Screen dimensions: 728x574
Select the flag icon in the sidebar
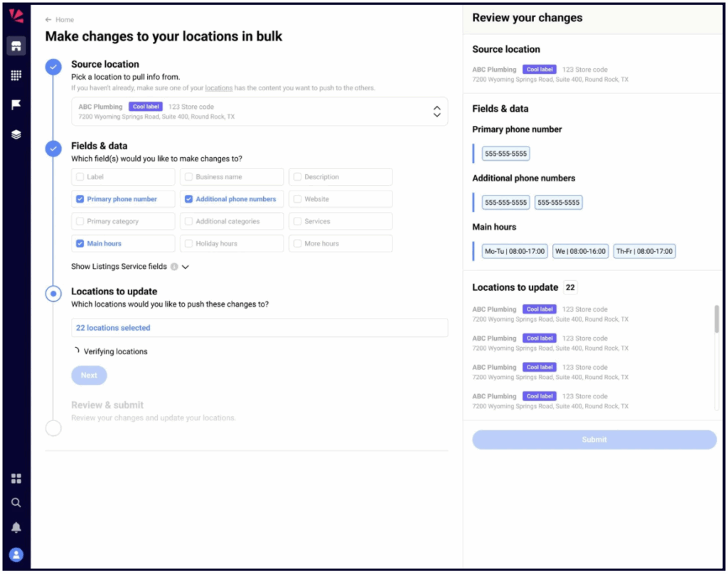coord(16,105)
